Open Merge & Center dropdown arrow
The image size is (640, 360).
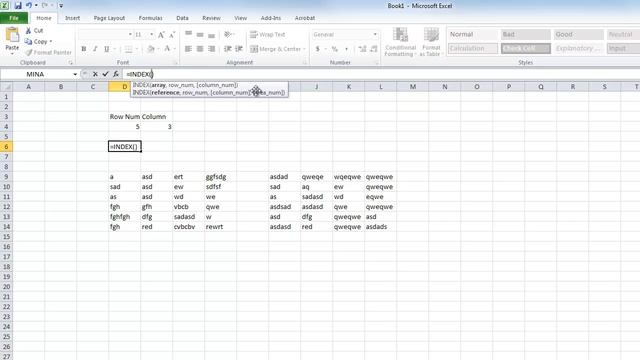click(304, 49)
